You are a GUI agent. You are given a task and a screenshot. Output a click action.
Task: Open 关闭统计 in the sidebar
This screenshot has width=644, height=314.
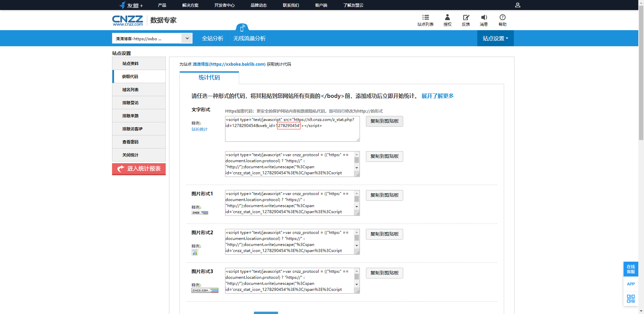tap(139, 155)
